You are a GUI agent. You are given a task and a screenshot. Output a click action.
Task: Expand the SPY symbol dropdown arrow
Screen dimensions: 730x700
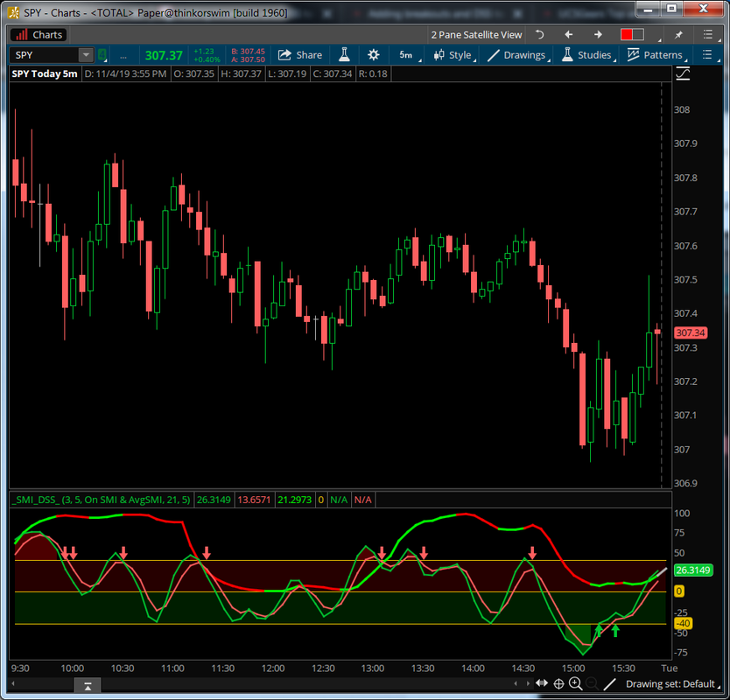point(86,55)
